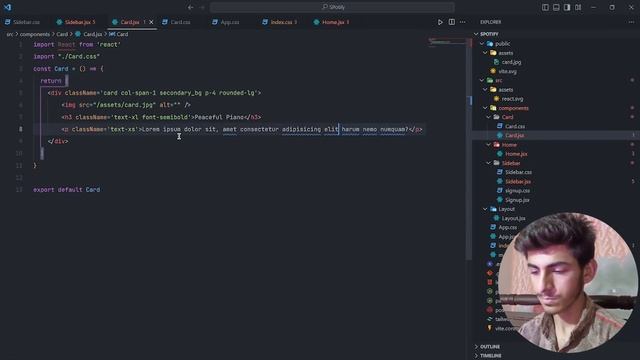
Task: Click the VS Code logo icon
Action: 7,7
